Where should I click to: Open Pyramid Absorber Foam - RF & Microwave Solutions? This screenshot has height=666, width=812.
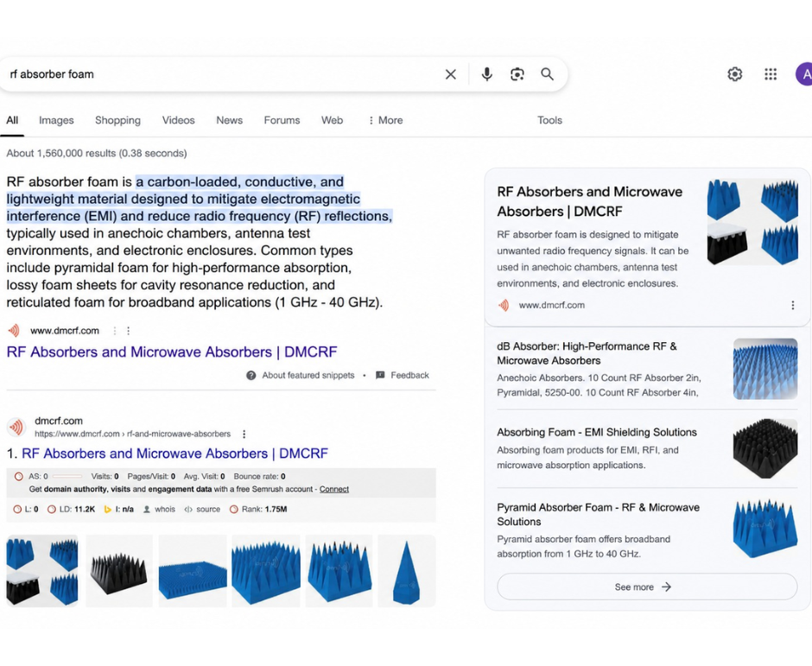[598, 514]
